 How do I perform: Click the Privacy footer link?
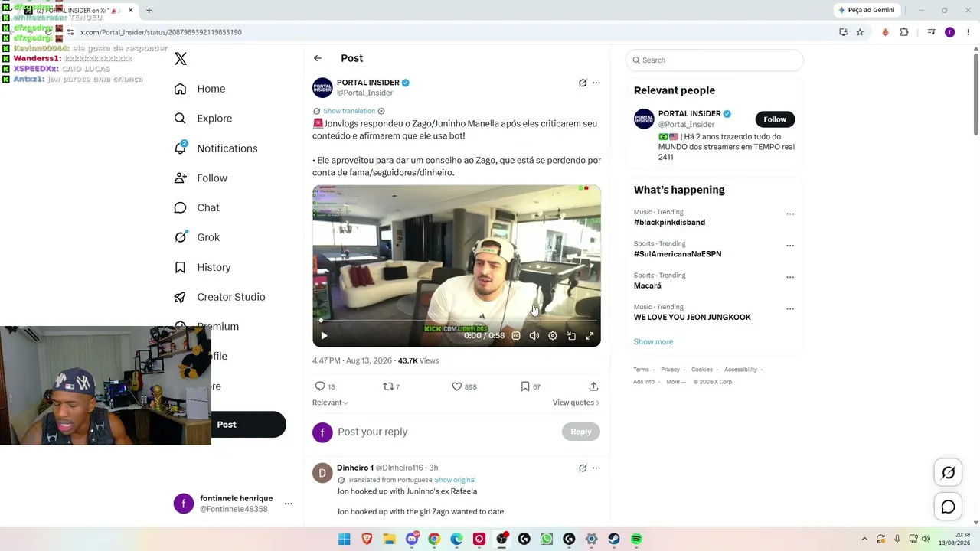click(670, 370)
